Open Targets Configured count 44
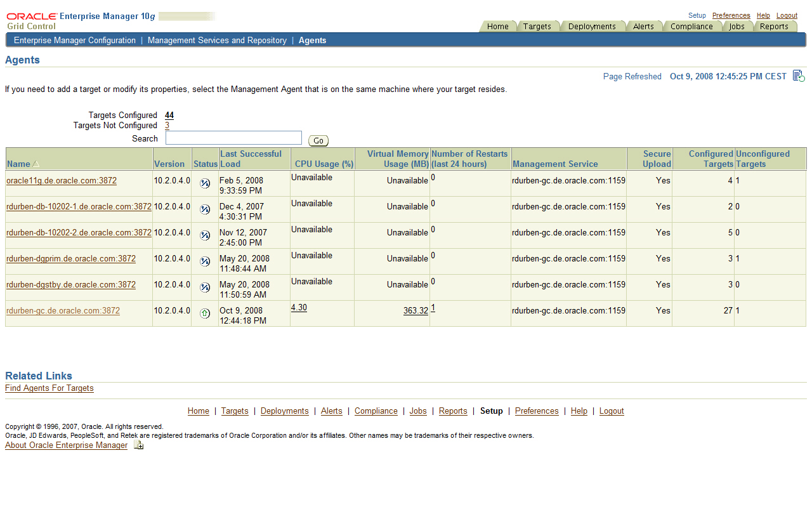812x507 pixels. pyautogui.click(x=169, y=115)
